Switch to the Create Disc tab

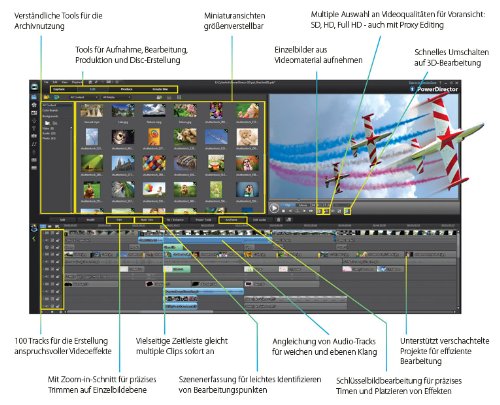(x=160, y=89)
